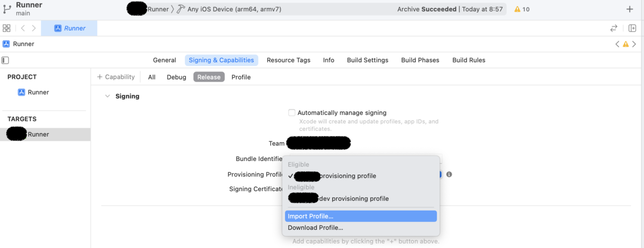Toggle the left sidebar panel icon

coord(5,60)
